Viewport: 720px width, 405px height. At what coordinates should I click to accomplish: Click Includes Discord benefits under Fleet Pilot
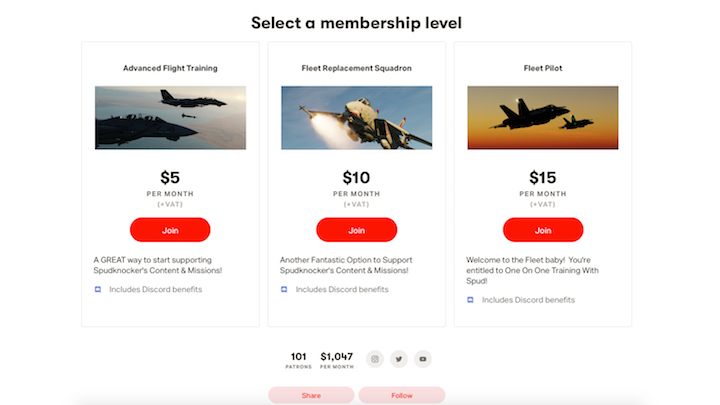pos(528,300)
